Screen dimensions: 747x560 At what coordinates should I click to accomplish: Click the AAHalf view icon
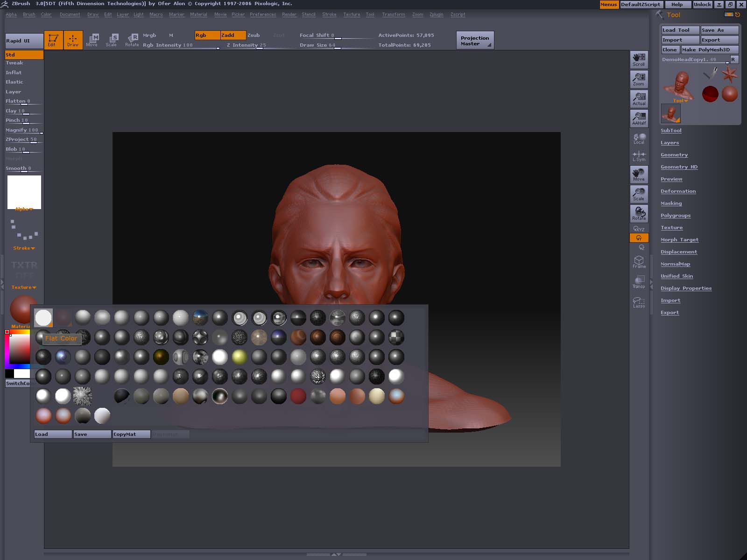tap(639, 119)
